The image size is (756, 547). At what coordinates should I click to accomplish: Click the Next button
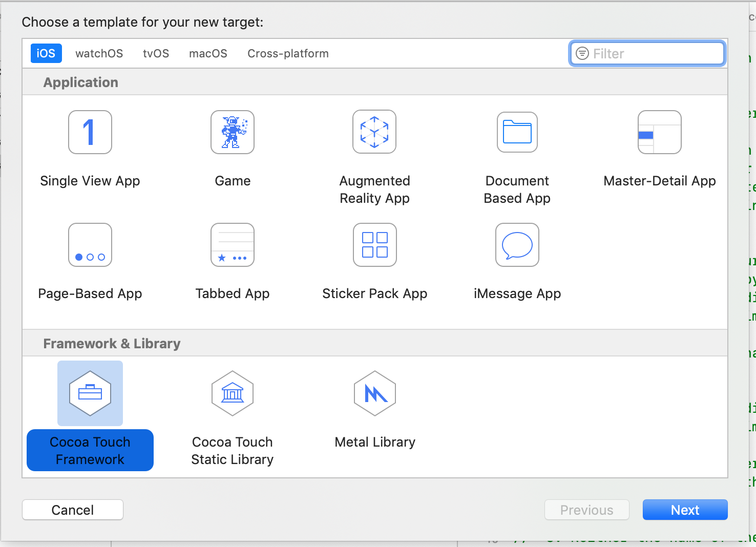[x=685, y=510]
